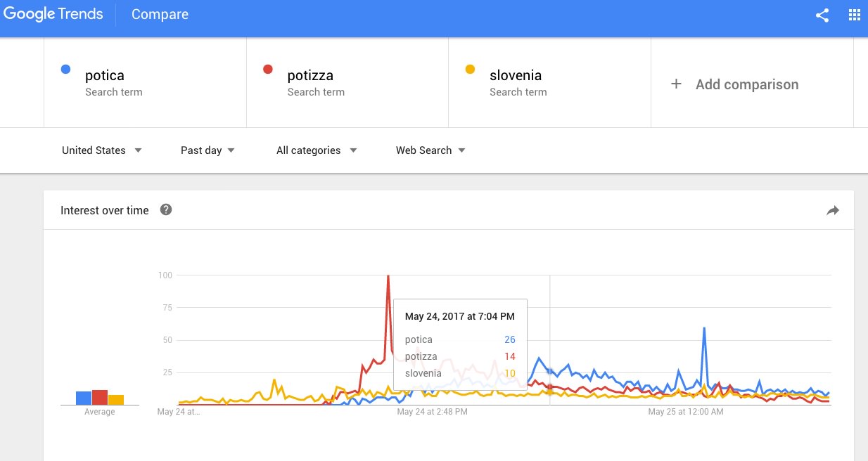Open the All categories dropdown

[x=317, y=150]
